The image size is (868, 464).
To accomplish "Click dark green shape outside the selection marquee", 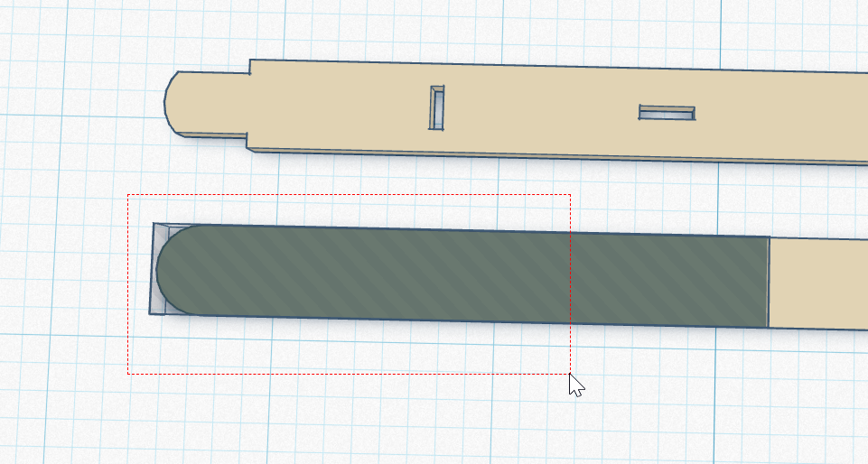I will (x=668, y=280).
